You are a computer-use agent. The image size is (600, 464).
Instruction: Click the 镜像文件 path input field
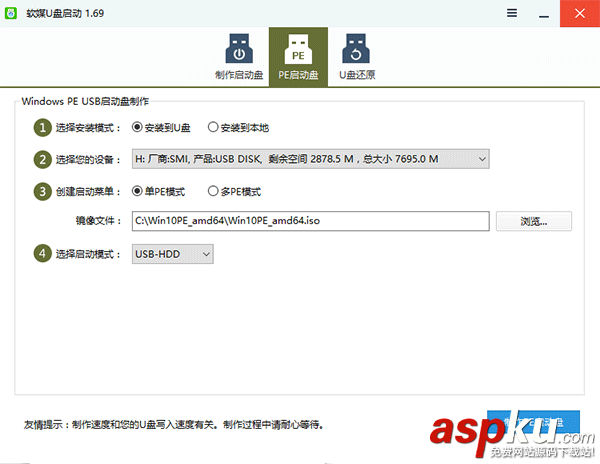click(x=310, y=221)
